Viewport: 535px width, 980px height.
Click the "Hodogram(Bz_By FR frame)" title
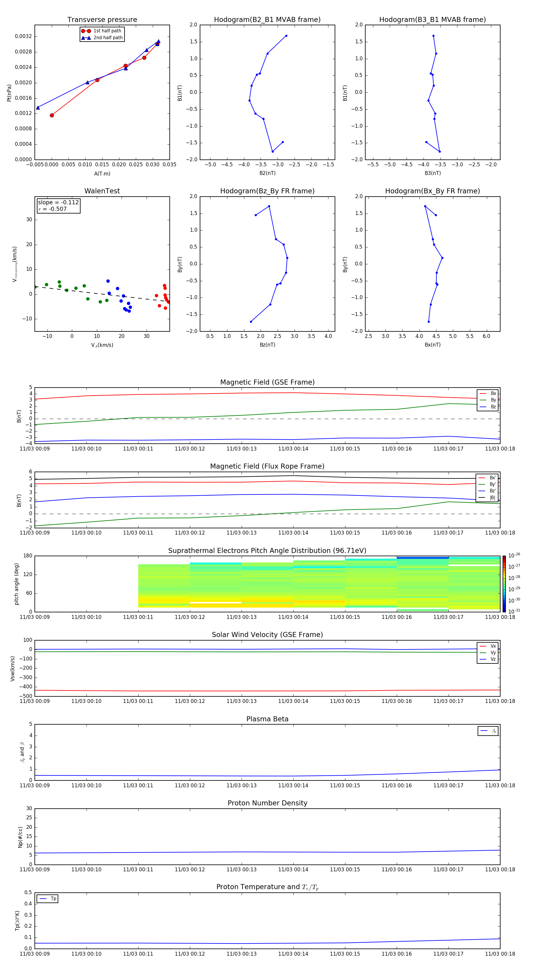point(267,191)
